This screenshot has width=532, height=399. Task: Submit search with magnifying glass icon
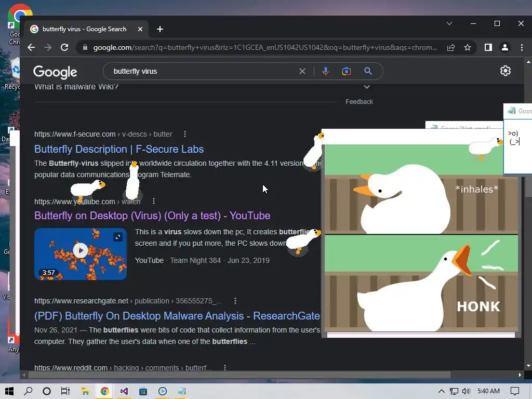click(x=368, y=71)
